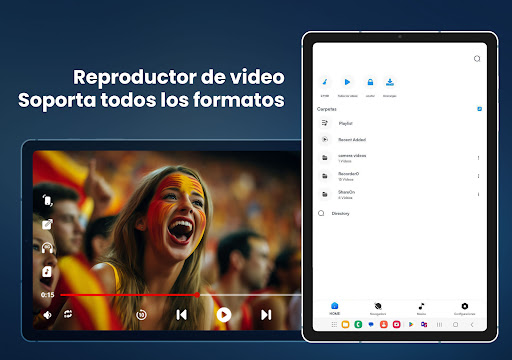Switch to the HOME tab
Viewport: 512px width, 360px height.
pyautogui.click(x=335, y=308)
